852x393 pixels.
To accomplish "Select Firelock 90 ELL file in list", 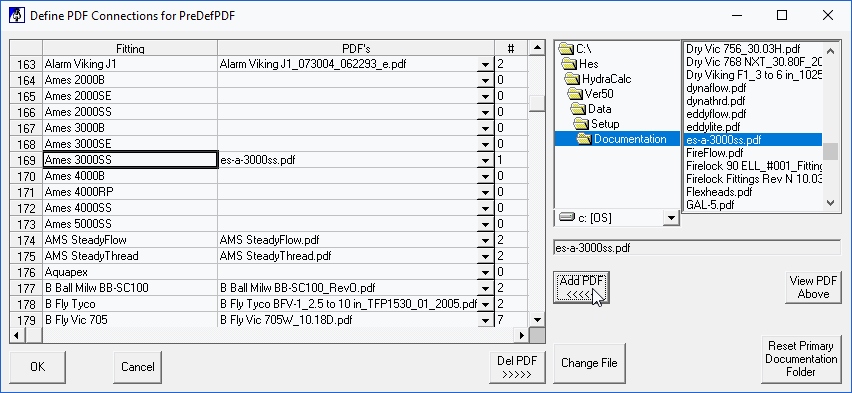I will 754,166.
